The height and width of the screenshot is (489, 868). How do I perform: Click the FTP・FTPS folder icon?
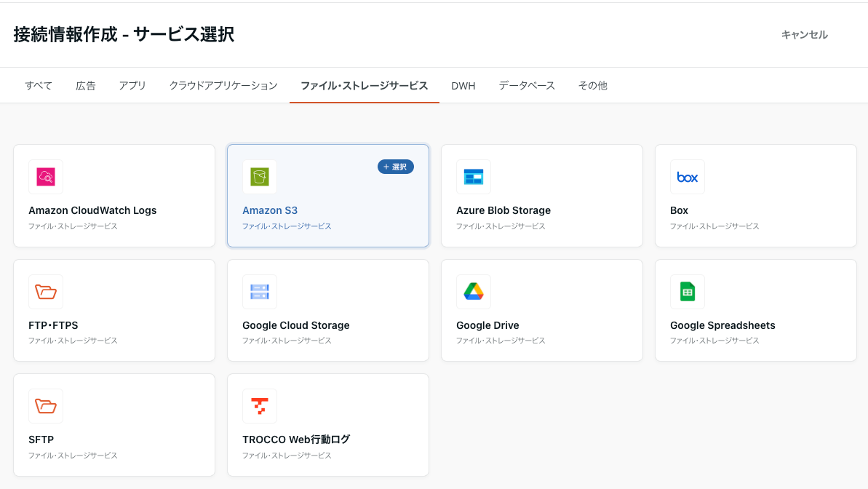[46, 291]
